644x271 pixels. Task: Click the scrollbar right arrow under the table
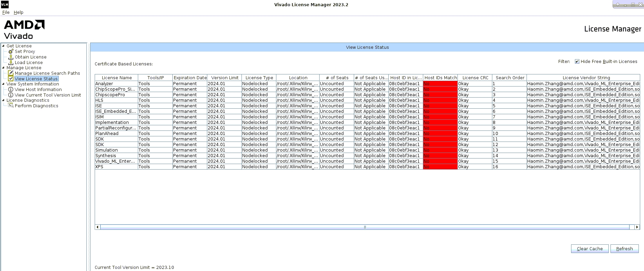pyautogui.click(x=637, y=227)
